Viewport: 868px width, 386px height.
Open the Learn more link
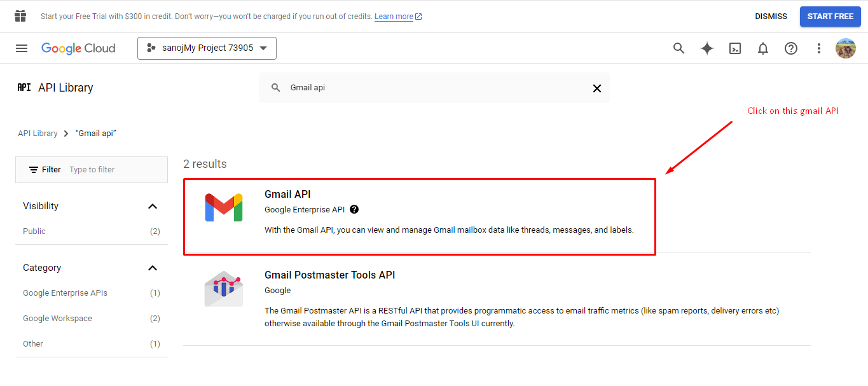click(x=394, y=17)
